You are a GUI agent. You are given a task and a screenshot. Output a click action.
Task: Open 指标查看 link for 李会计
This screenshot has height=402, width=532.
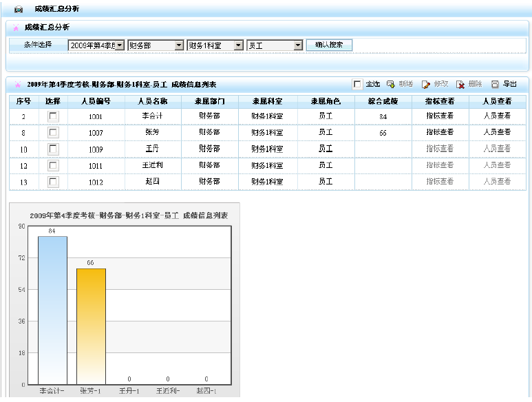point(440,116)
